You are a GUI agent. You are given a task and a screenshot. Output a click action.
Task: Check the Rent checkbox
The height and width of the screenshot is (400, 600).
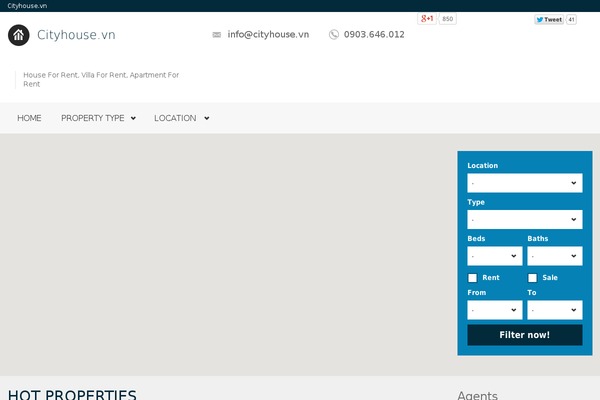click(x=473, y=278)
